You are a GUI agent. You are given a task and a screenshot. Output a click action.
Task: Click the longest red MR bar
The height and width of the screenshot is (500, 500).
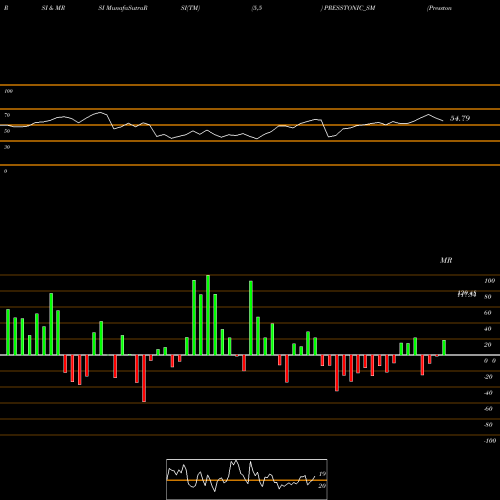coord(144,378)
